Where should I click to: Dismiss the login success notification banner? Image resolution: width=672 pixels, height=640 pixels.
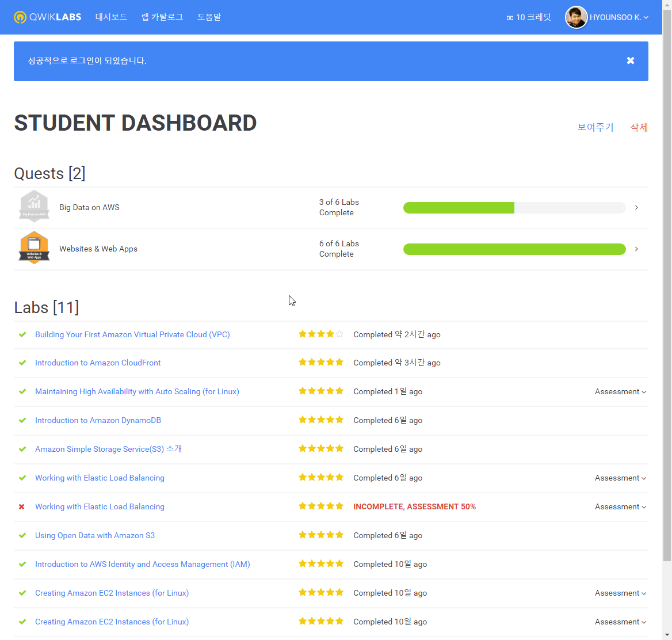(x=631, y=60)
